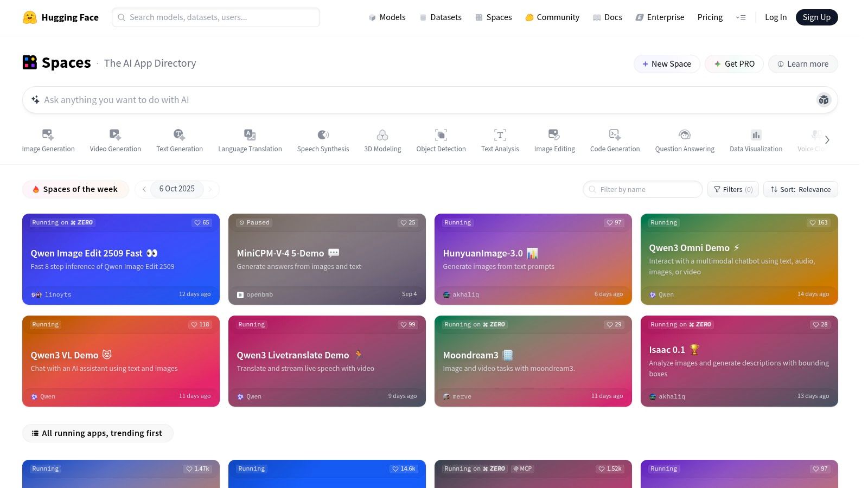Viewport: 868px width, 488px height.
Task: Go to next week with right chevron
Action: [x=210, y=189]
